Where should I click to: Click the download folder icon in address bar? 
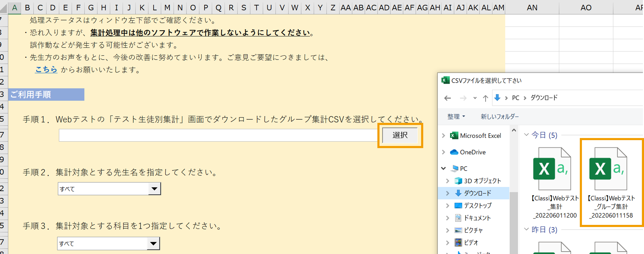[x=497, y=98]
